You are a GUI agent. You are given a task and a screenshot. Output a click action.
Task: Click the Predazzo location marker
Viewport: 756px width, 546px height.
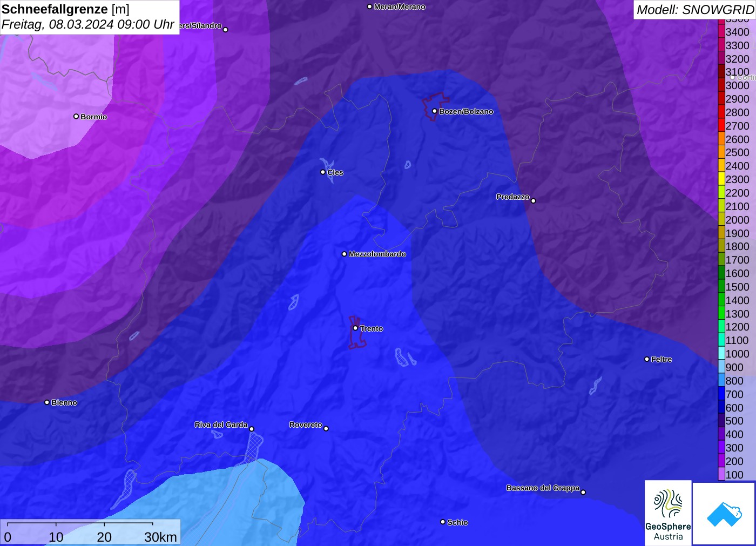coord(534,200)
